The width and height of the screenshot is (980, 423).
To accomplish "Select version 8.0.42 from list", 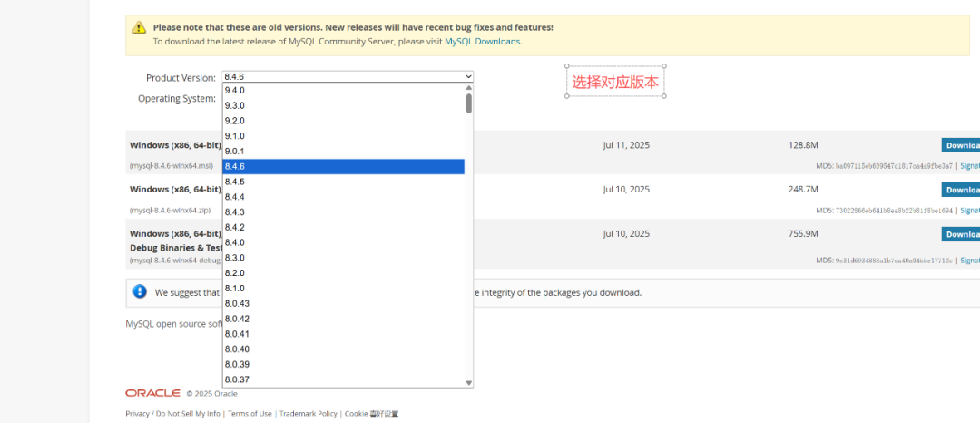I will coord(343,319).
